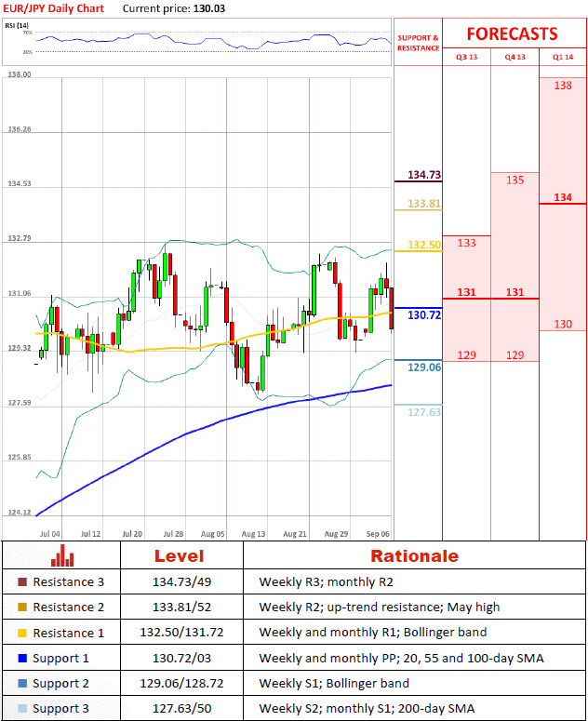Click the FORECASTS heading
Screen dimensions: 588x721
click(512, 34)
